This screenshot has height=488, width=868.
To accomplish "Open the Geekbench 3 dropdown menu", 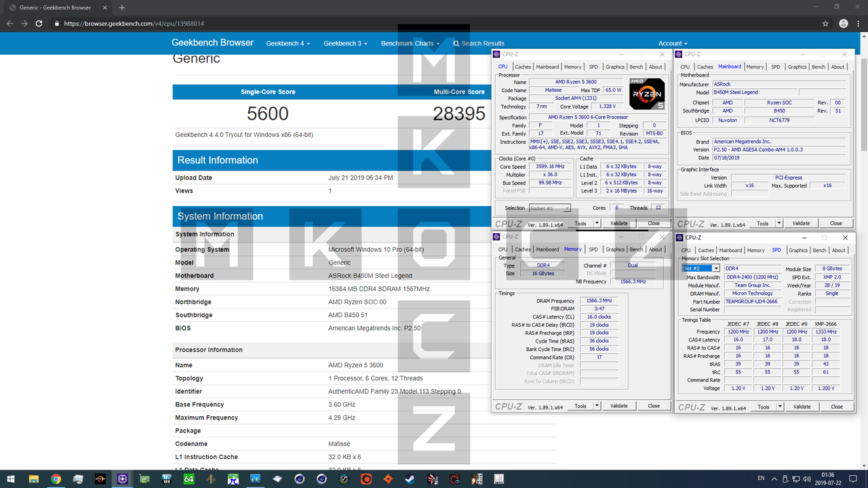I will click(345, 43).
